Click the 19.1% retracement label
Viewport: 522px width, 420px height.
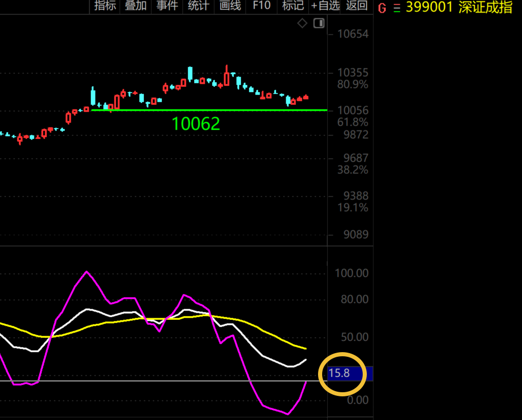(353, 208)
